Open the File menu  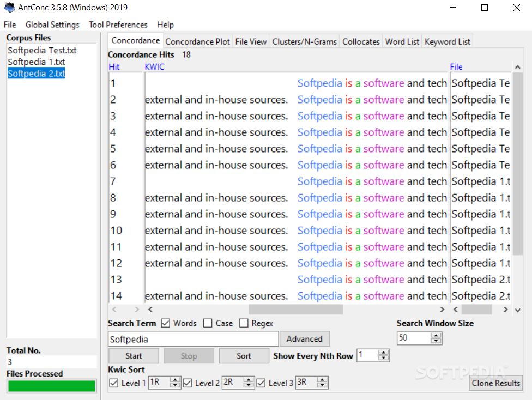(10, 25)
